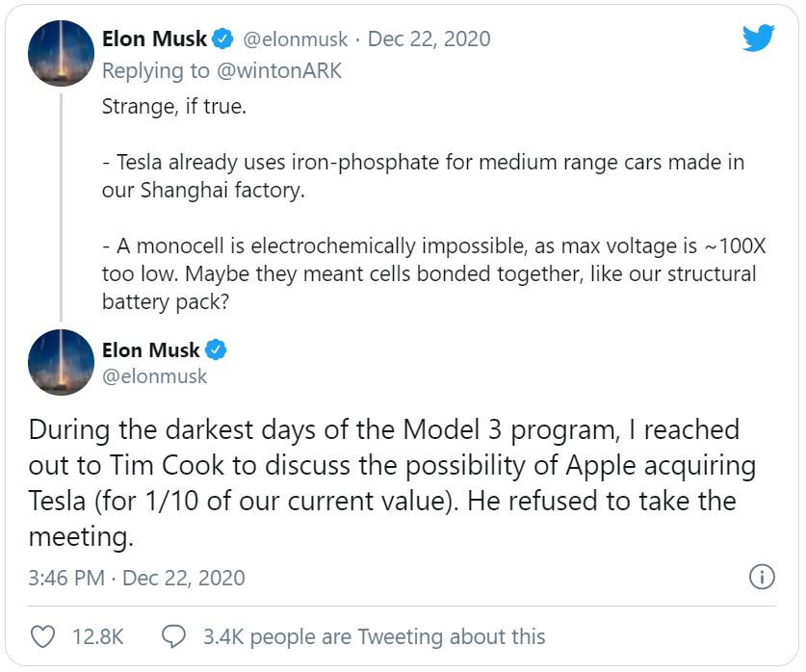The image size is (806, 672).
Task: Click the verified badge beside the main tweet author
Action: click(217, 349)
